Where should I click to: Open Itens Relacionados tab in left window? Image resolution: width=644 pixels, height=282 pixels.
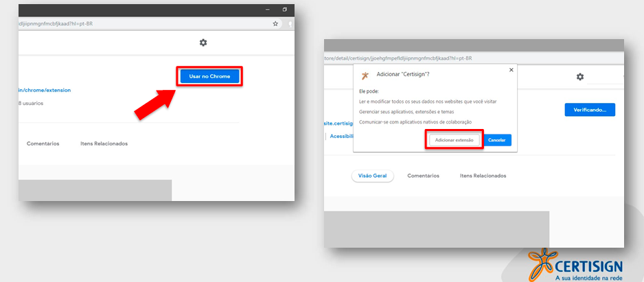[104, 143]
